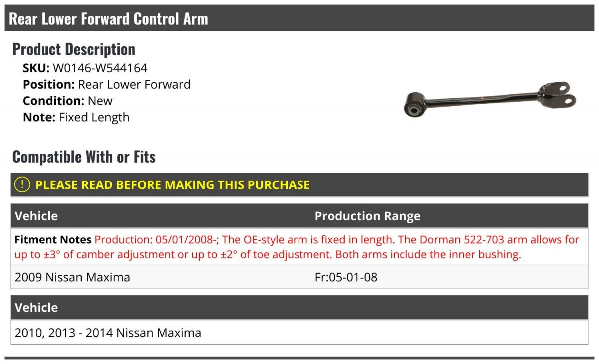The image size is (599, 364).
Task: Select the '2009 Nissan Maxima' row
Action: coord(72,277)
